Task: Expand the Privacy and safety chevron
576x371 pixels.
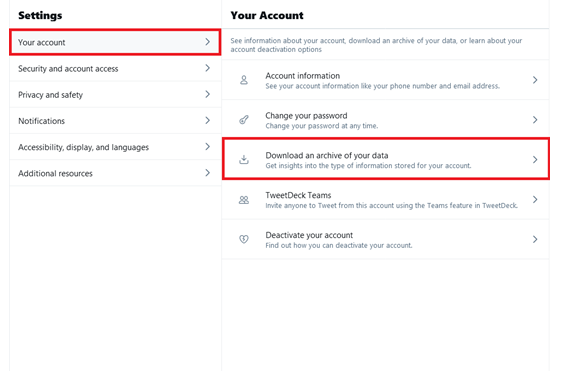Action: 208,94
